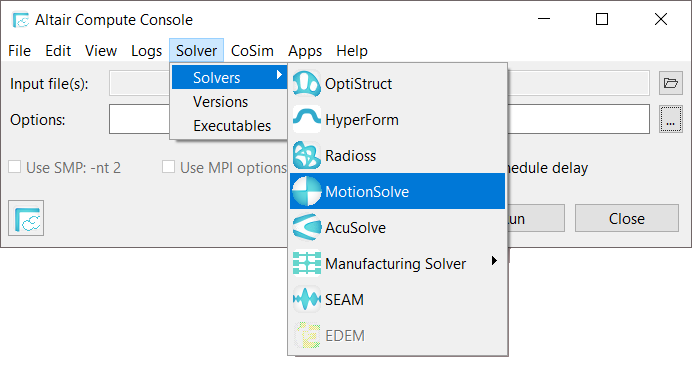The height and width of the screenshot is (367, 692).
Task: Click the Compute Console cloud icon button
Action: (x=26, y=218)
